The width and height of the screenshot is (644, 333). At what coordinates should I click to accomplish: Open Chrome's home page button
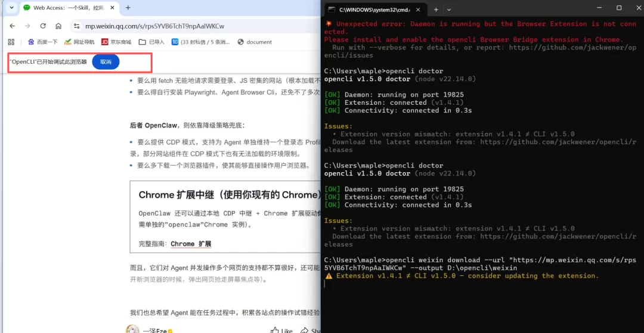click(58, 26)
